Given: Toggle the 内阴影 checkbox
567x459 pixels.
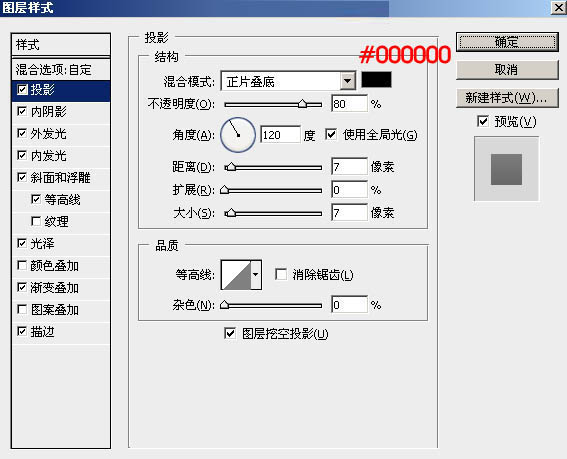Looking at the screenshot, I should (22, 111).
